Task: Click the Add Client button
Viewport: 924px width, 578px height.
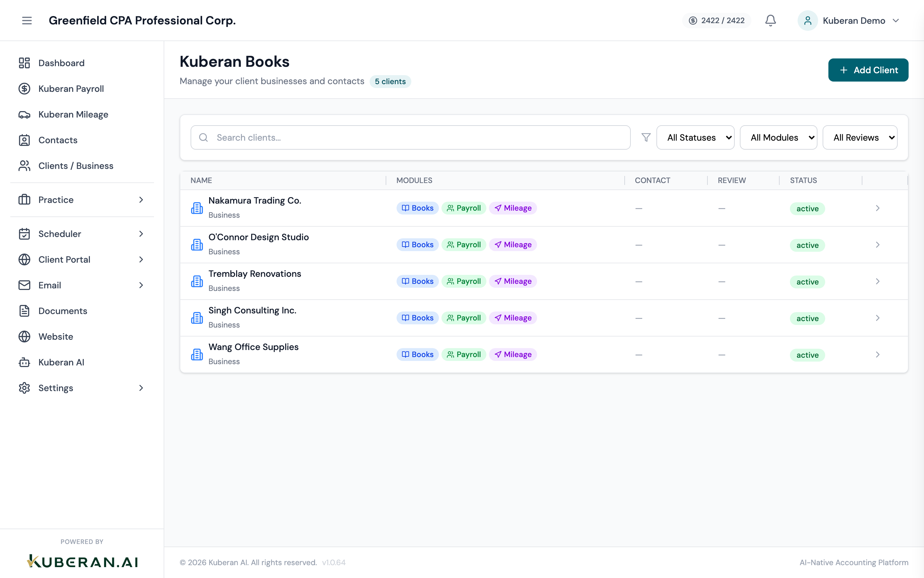Action: 868,70
